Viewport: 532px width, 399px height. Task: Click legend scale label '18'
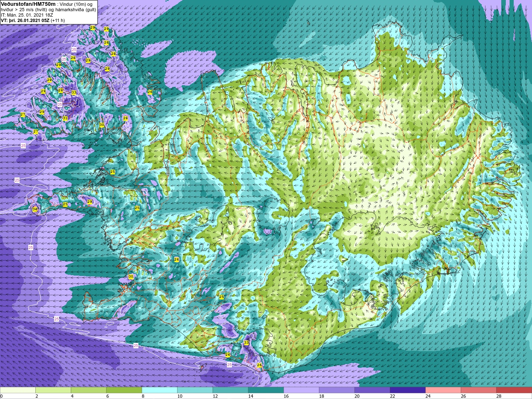[322, 396]
